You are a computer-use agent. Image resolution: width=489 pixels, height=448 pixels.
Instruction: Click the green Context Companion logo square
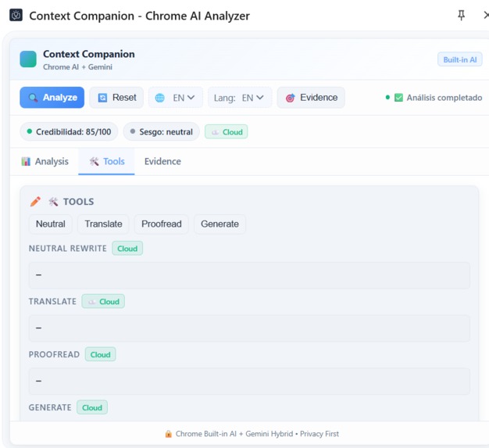[28, 59]
